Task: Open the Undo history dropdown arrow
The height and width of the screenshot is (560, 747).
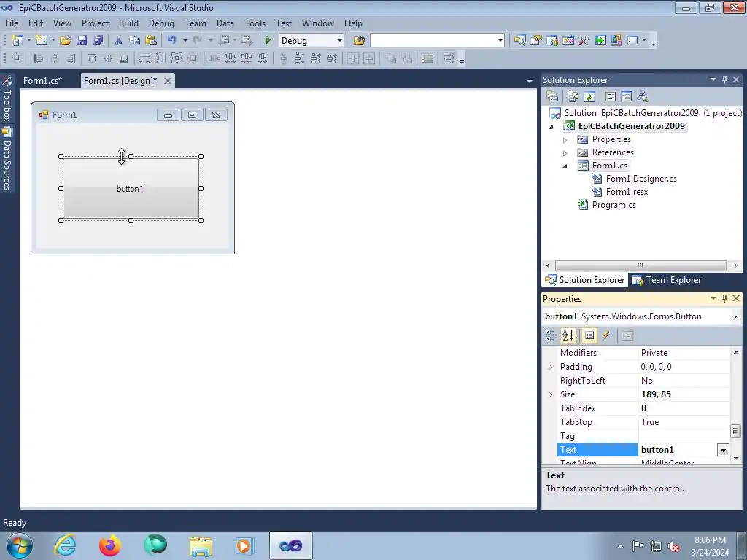Action: point(185,41)
